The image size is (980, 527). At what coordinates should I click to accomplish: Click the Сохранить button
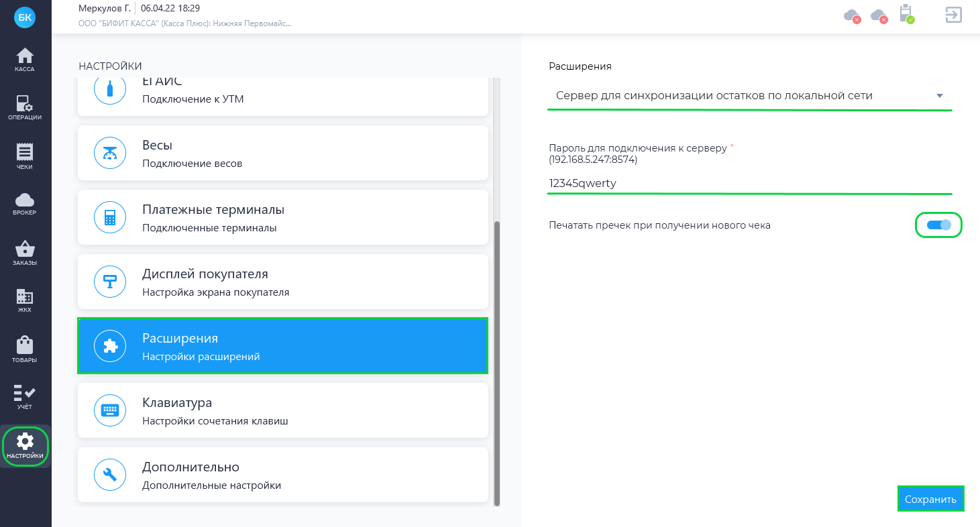[930, 499]
